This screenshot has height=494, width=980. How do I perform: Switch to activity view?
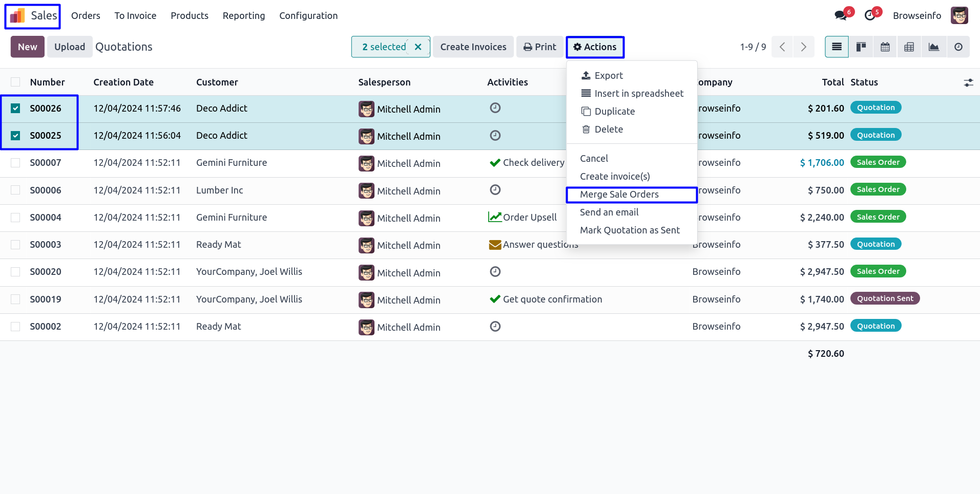pyautogui.click(x=958, y=47)
